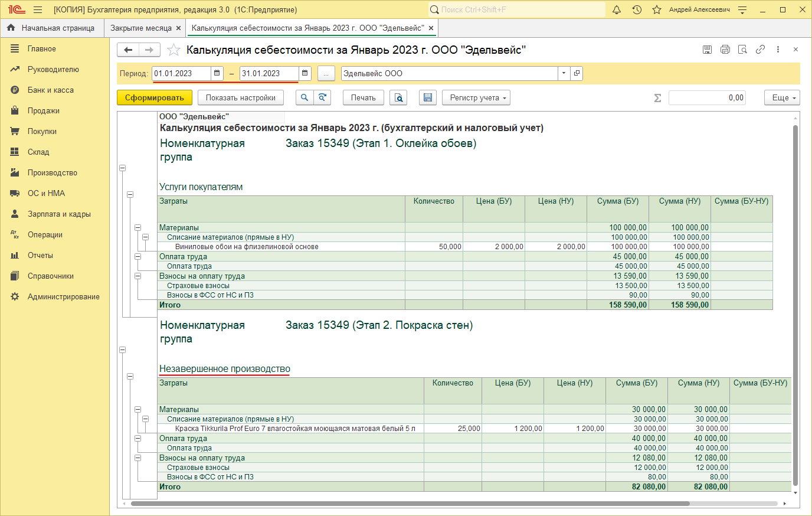Open print preview icon

pos(399,97)
